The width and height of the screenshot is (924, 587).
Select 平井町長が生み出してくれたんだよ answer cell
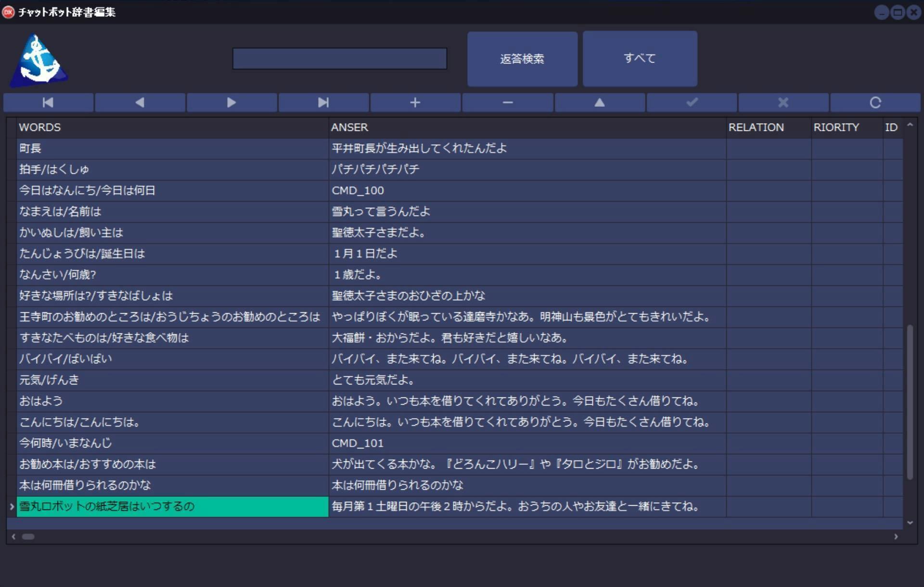click(x=527, y=149)
